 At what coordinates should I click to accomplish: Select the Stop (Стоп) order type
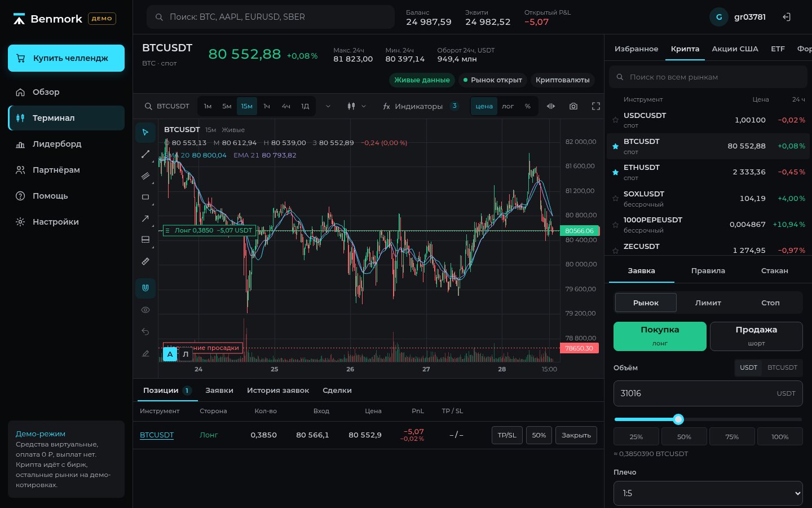pyautogui.click(x=770, y=303)
